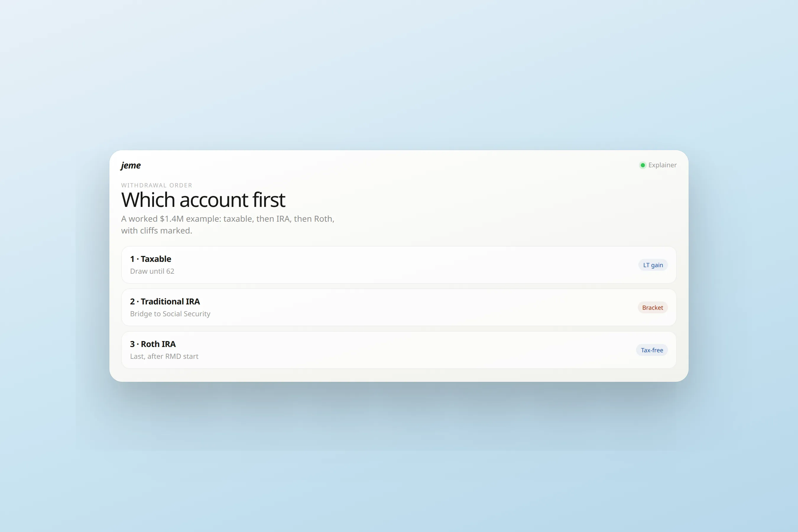Click the Bracket badge
The height and width of the screenshot is (532, 798).
[x=653, y=307]
